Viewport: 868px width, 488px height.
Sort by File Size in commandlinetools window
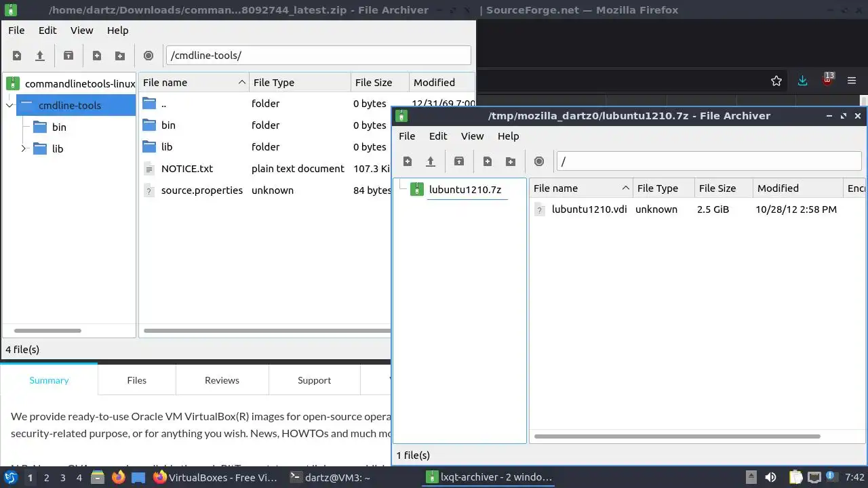(x=380, y=82)
